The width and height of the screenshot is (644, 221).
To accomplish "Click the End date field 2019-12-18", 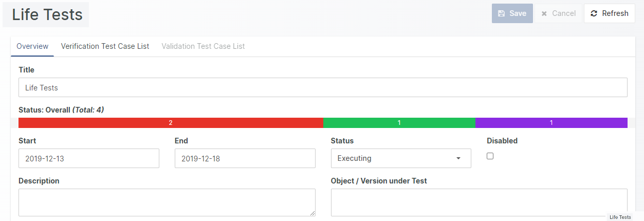I will [245, 158].
